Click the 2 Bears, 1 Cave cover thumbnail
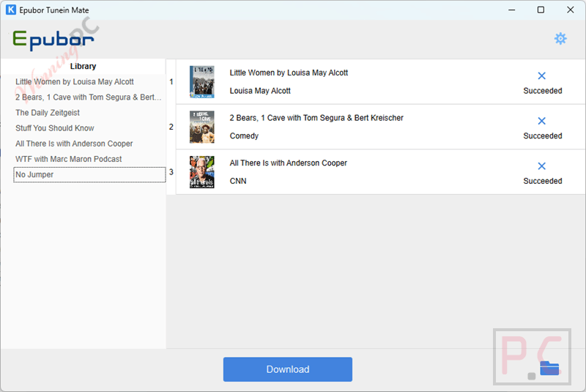Screen dimensions: 586x392 tap(202, 127)
